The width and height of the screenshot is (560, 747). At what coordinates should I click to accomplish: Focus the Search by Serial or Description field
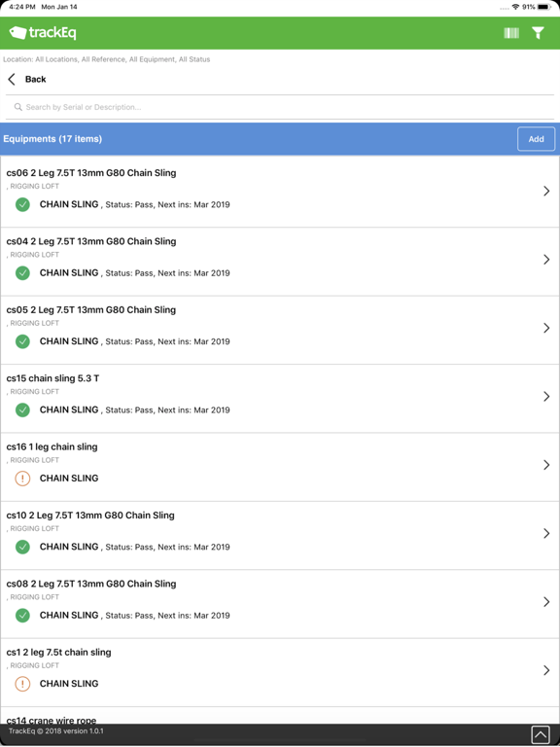click(280, 107)
